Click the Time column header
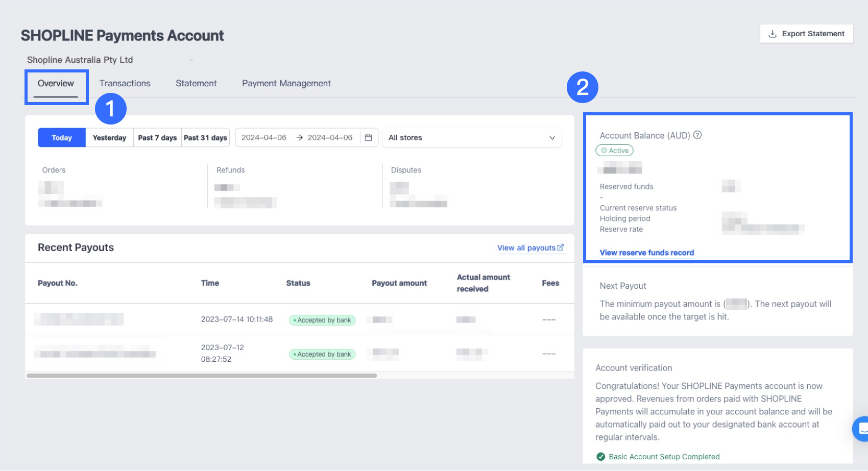The image size is (868, 471). [210, 283]
